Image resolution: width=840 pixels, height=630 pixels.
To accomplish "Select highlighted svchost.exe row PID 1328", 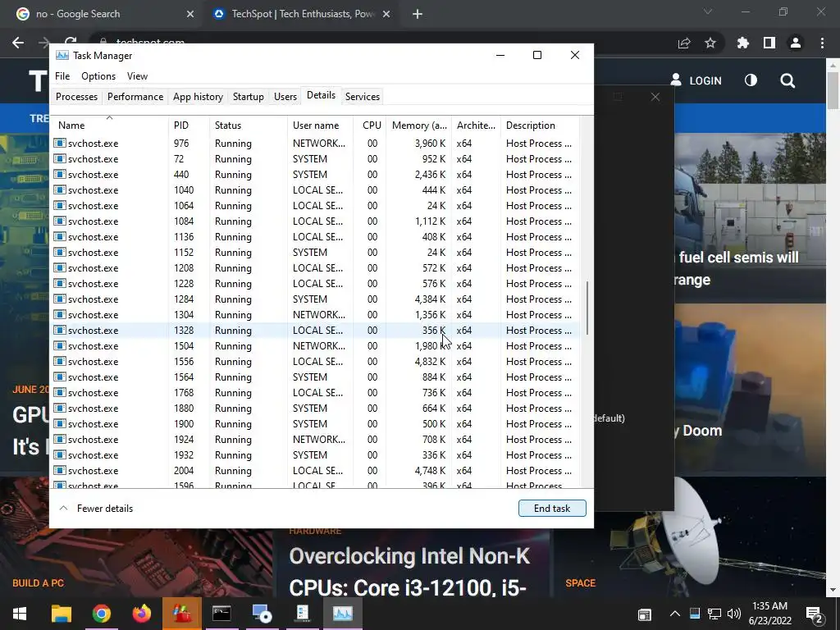I will tap(315, 330).
